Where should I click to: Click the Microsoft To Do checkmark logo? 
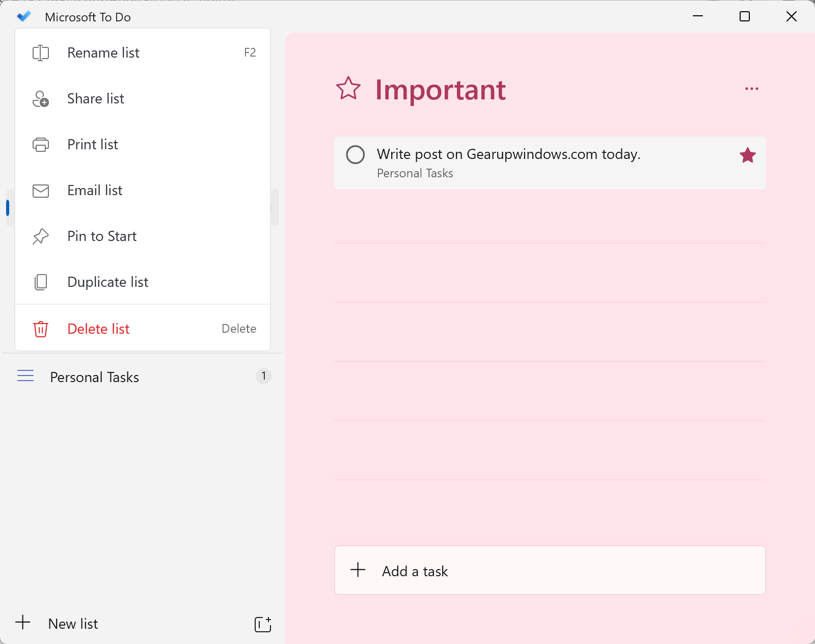[24, 17]
